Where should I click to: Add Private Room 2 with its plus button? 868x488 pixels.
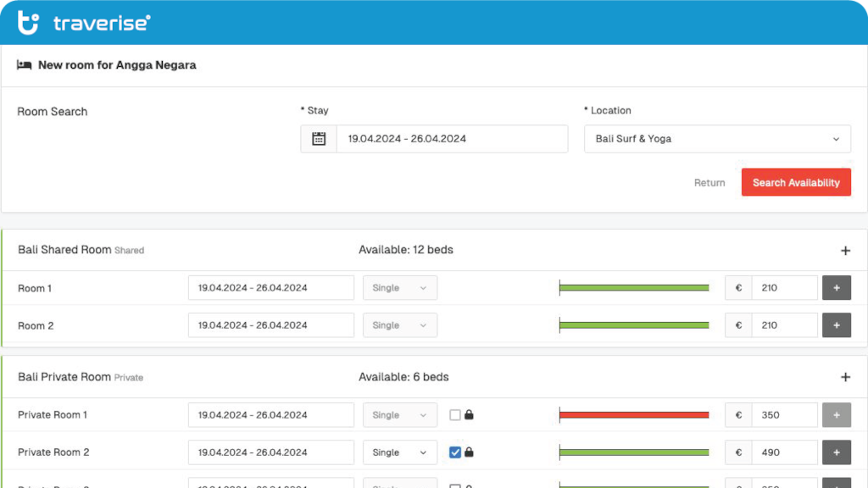tap(836, 452)
